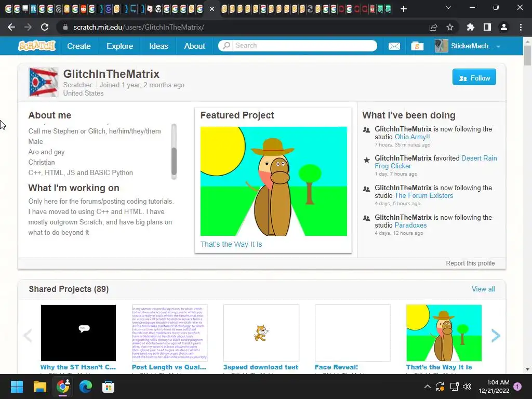Click the page vertical scrollbar thumb
This screenshot has height=399, width=532.
pos(527,55)
